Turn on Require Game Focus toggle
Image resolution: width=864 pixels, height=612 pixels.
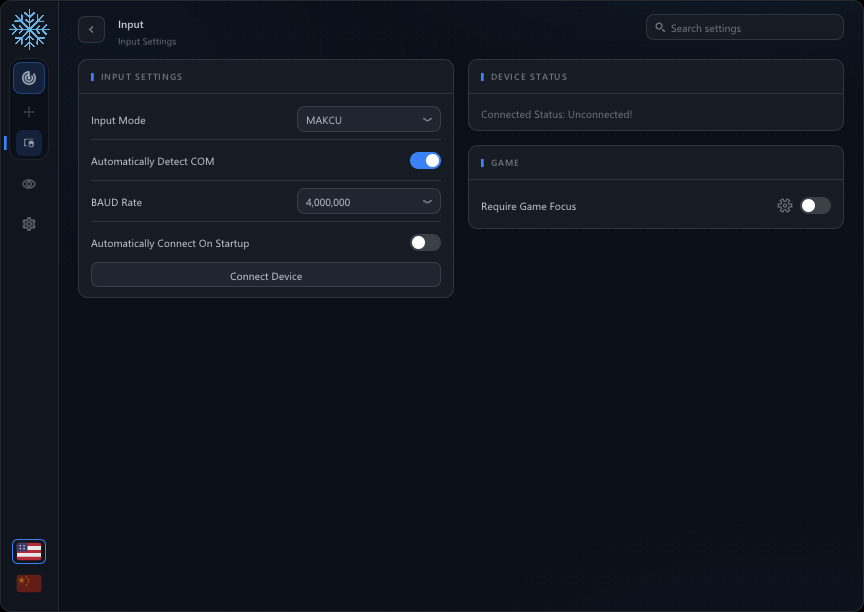click(x=816, y=205)
